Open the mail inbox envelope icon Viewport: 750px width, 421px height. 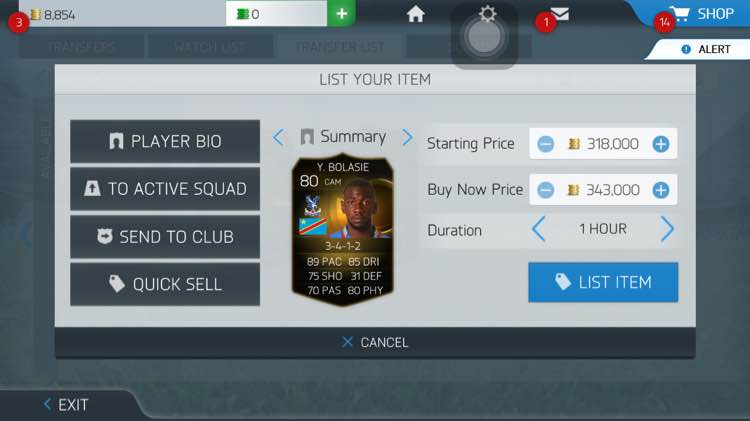click(559, 14)
